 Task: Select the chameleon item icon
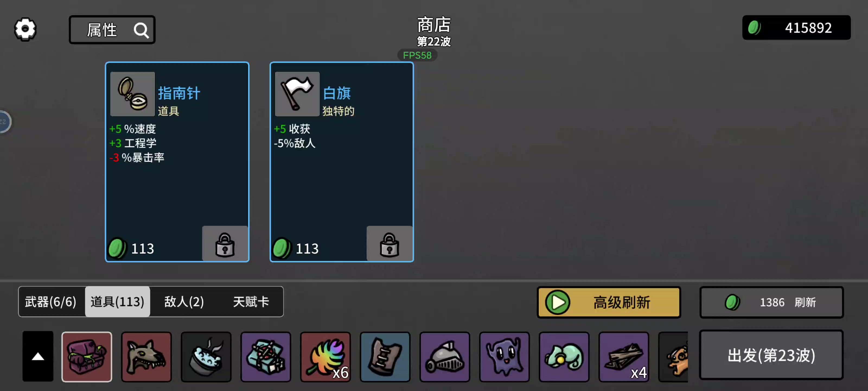pos(564,357)
